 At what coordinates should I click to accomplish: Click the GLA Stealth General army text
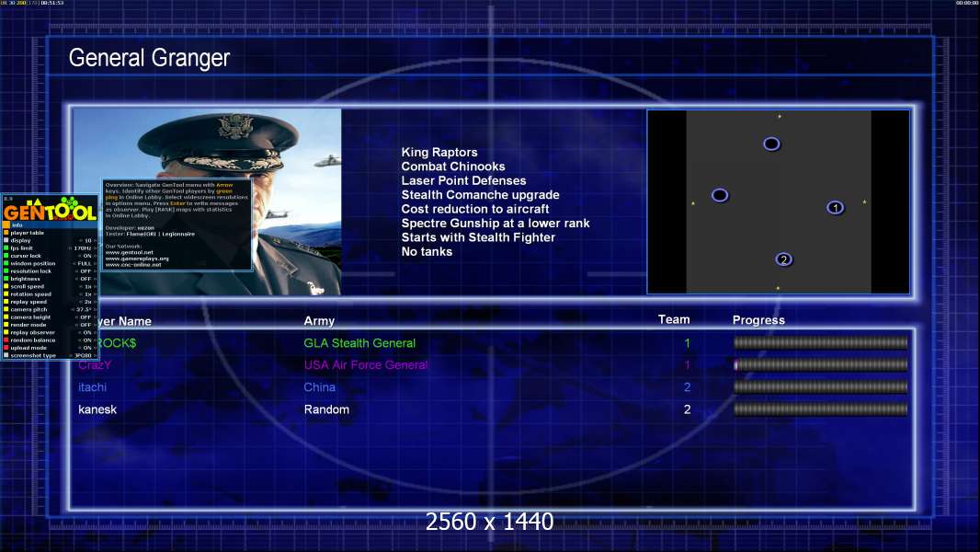coord(359,342)
